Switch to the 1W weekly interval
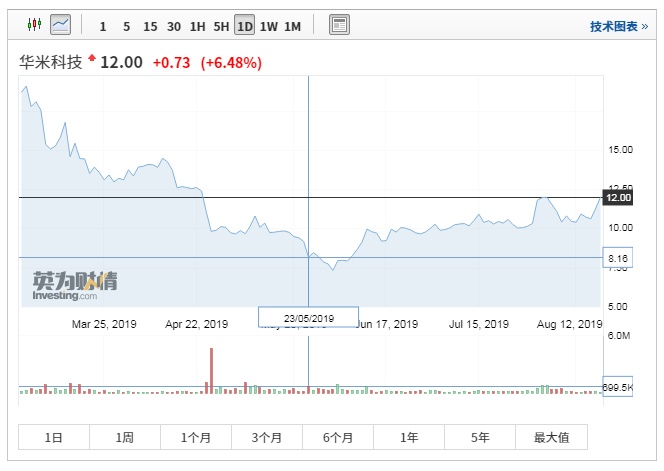Screen dimensions: 664x471 [x=269, y=26]
